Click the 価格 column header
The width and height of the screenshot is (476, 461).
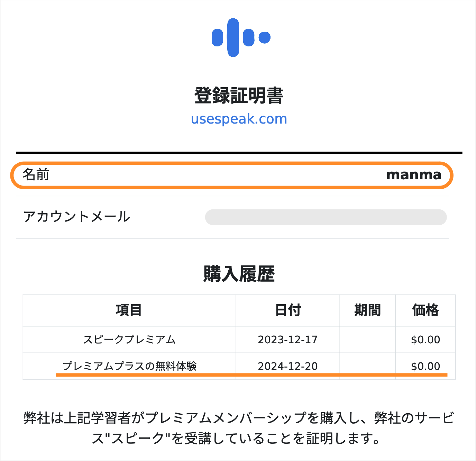[425, 310]
